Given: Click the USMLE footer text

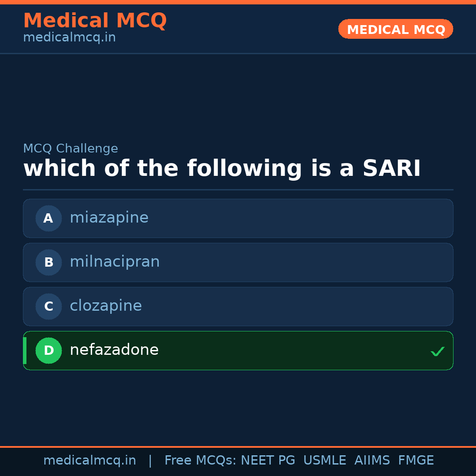Looking at the screenshot, I should tap(324, 461).
